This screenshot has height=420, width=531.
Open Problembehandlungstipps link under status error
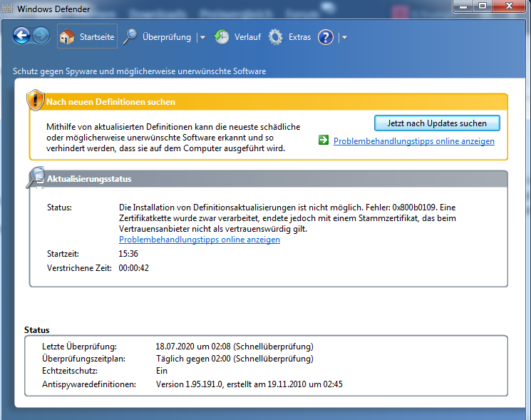(x=200, y=240)
